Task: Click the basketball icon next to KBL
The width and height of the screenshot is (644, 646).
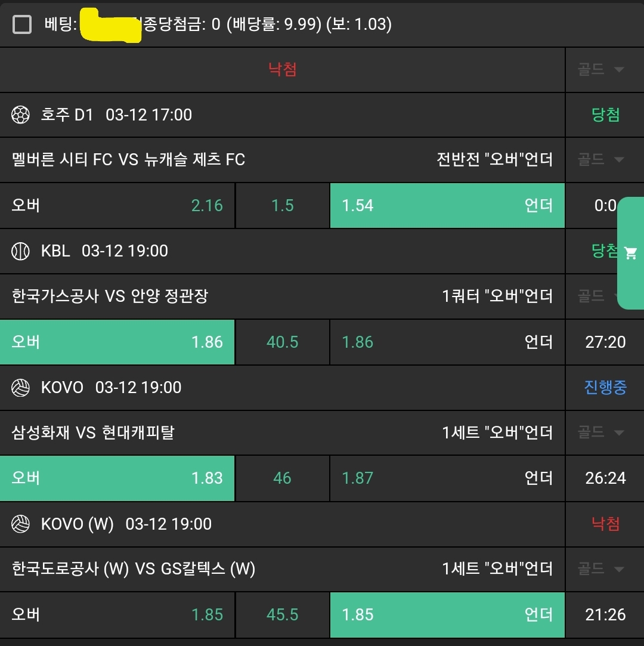Action: 21,251
